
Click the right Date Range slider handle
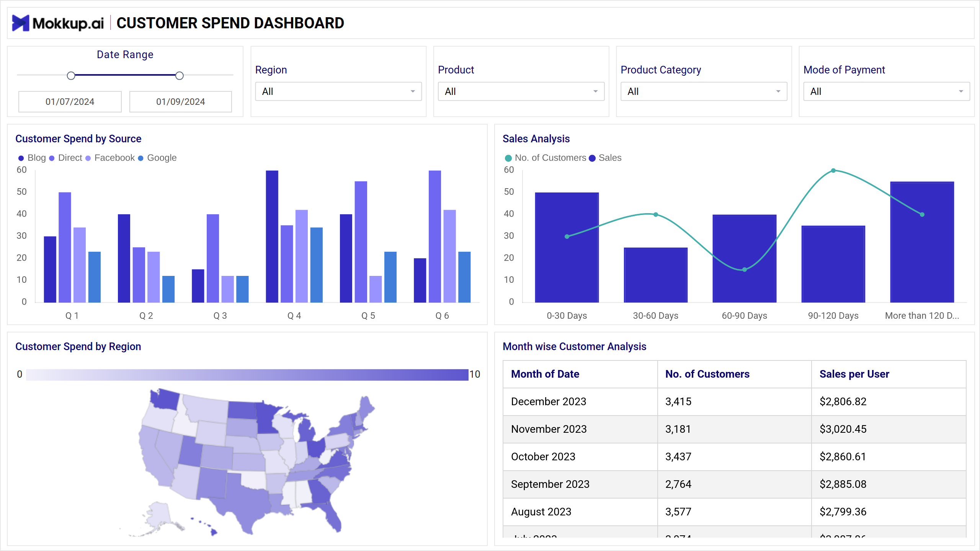click(180, 76)
